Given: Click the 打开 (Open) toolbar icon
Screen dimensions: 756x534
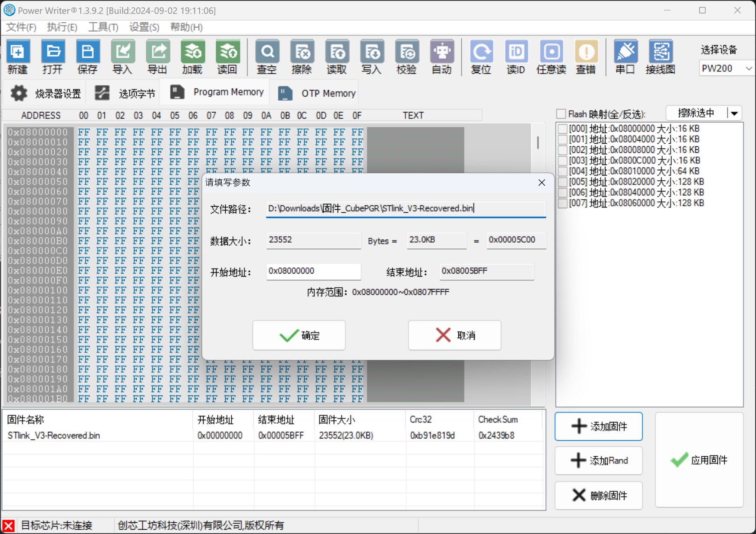Looking at the screenshot, I should coord(53,57).
